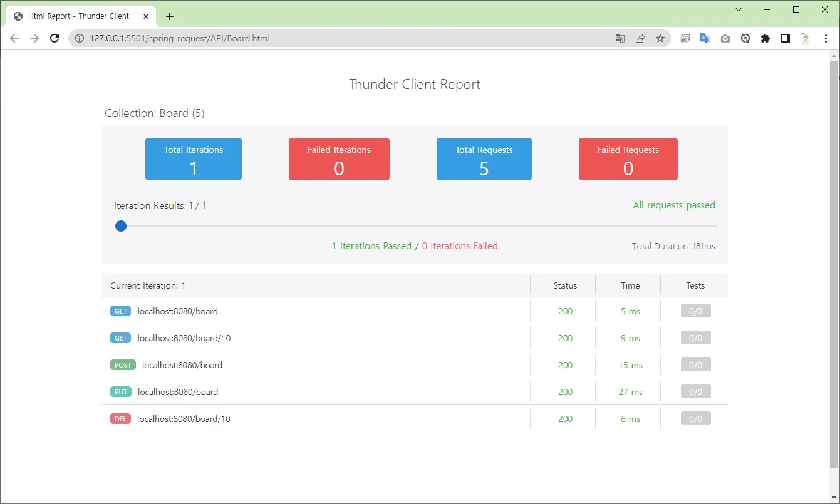840x504 pixels.
Task: Open the Google Translate extension
Action: click(705, 38)
